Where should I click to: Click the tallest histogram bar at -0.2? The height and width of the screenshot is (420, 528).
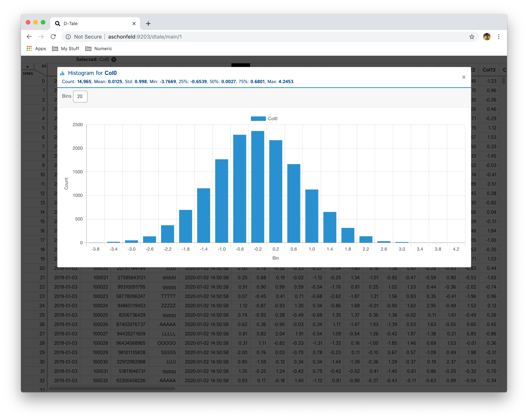[x=258, y=186]
